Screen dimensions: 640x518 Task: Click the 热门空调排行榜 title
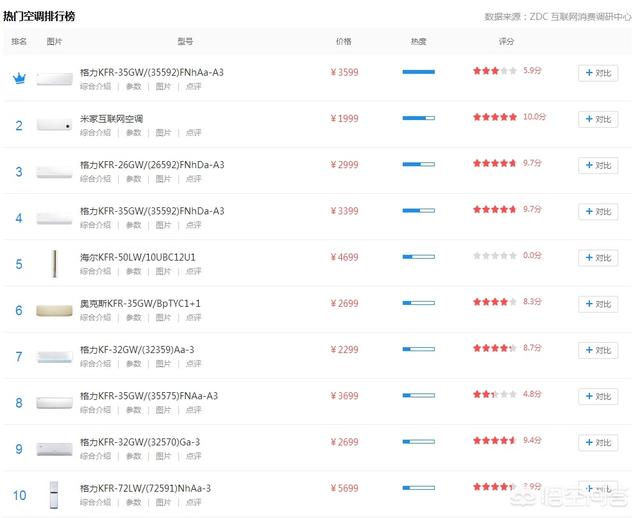[x=39, y=16]
